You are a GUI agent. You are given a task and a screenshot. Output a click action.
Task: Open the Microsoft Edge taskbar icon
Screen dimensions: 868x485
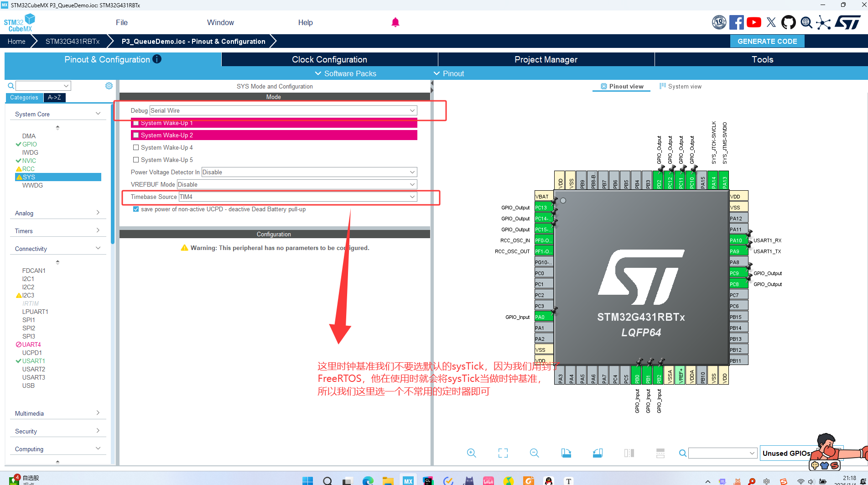click(x=368, y=481)
